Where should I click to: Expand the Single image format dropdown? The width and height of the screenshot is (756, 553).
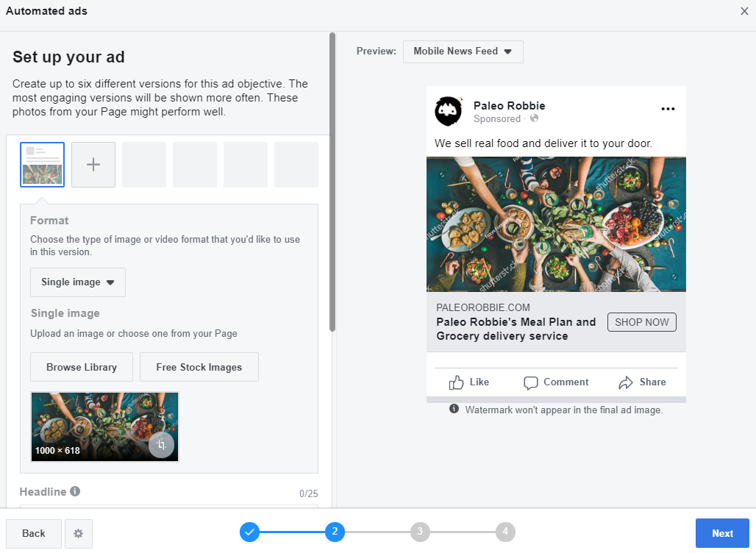tap(78, 282)
